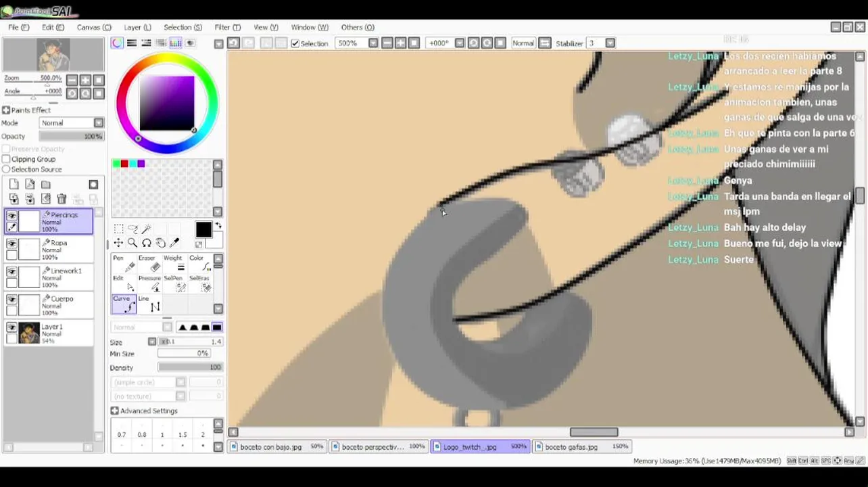Activate the Curve tool

tap(124, 304)
